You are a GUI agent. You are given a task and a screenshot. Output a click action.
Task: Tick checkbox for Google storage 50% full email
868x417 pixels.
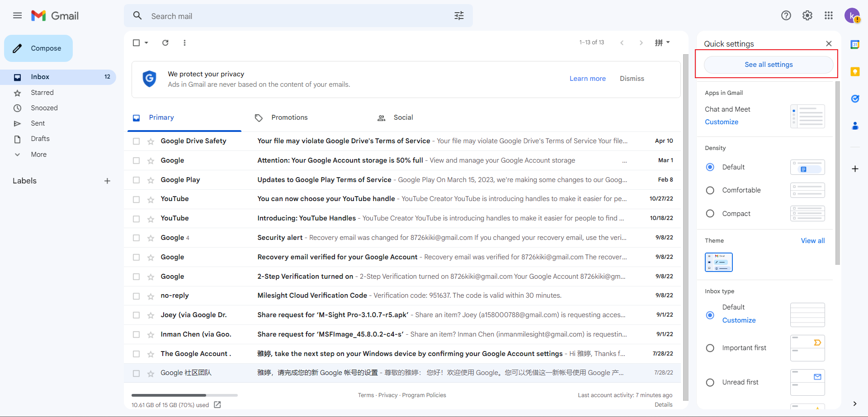tap(136, 161)
